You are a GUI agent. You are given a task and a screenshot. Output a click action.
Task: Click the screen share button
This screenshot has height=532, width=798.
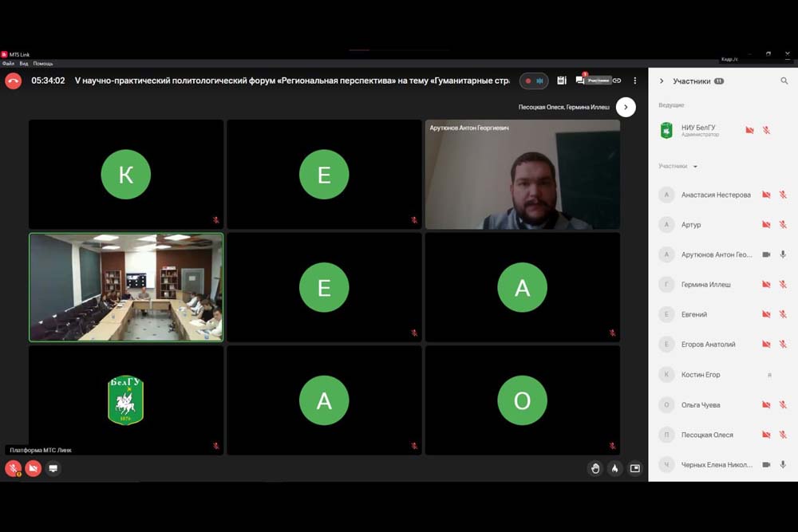click(53, 468)
